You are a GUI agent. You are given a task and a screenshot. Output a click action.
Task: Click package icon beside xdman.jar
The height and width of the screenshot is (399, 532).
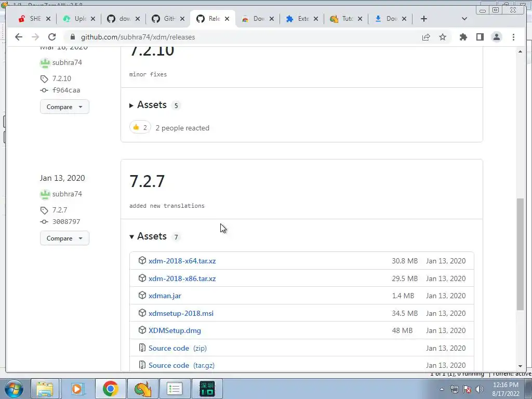[142, 295]
